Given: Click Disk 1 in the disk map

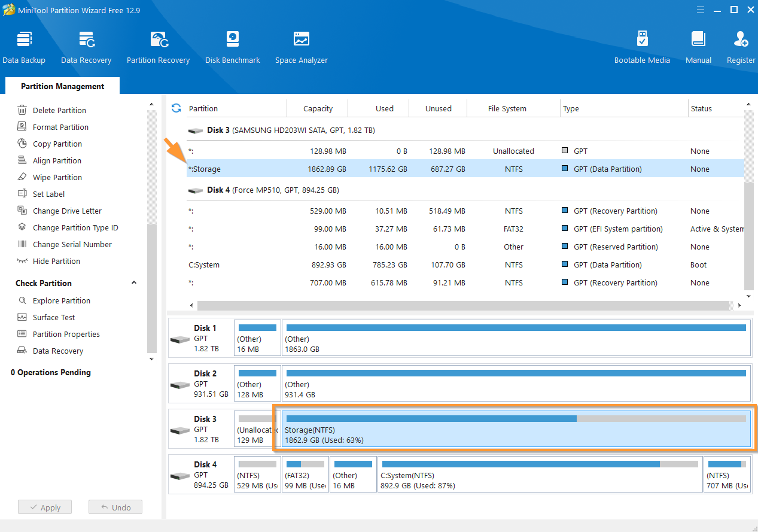Looking at the screenshot, I should [200, 338].
